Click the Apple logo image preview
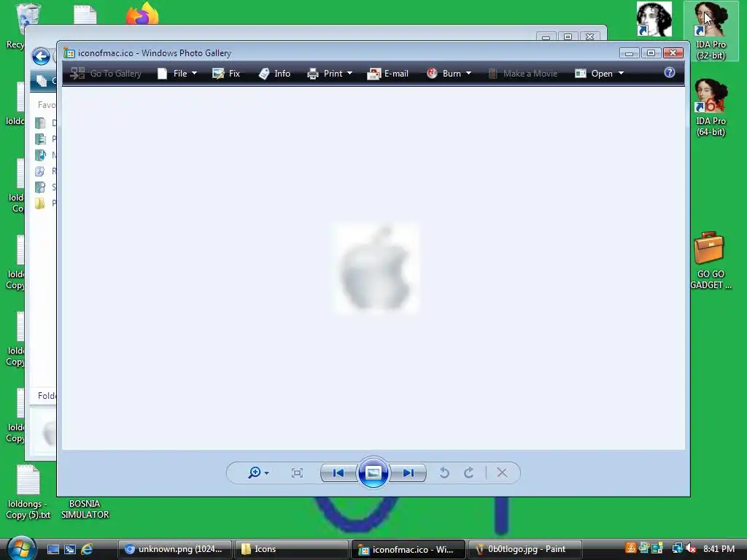 tap(376, 268)
